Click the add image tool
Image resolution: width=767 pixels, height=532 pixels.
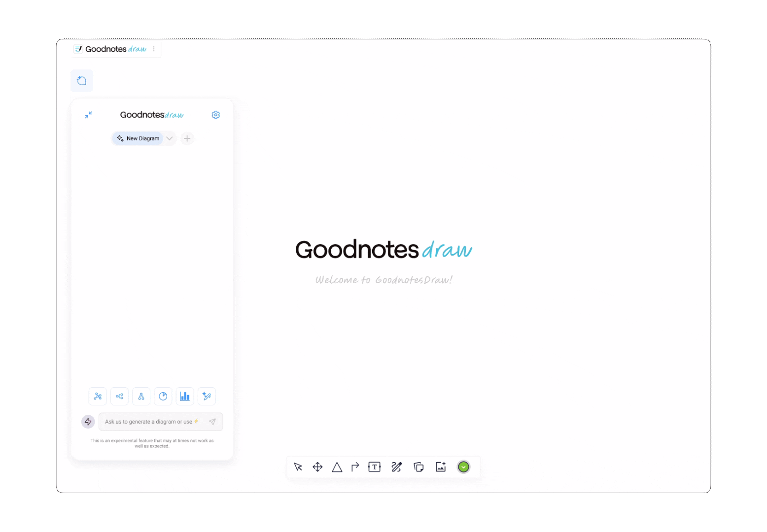point(441,467)
